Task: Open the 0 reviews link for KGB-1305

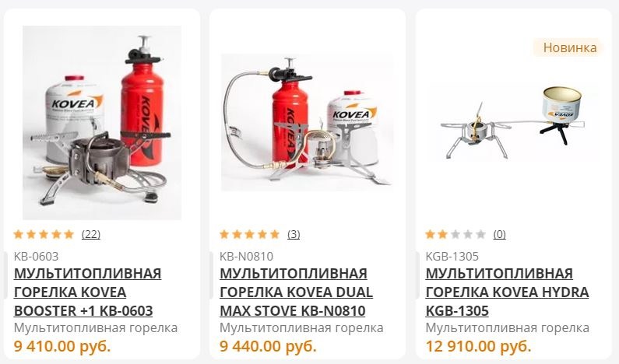Action: point(499,234)
